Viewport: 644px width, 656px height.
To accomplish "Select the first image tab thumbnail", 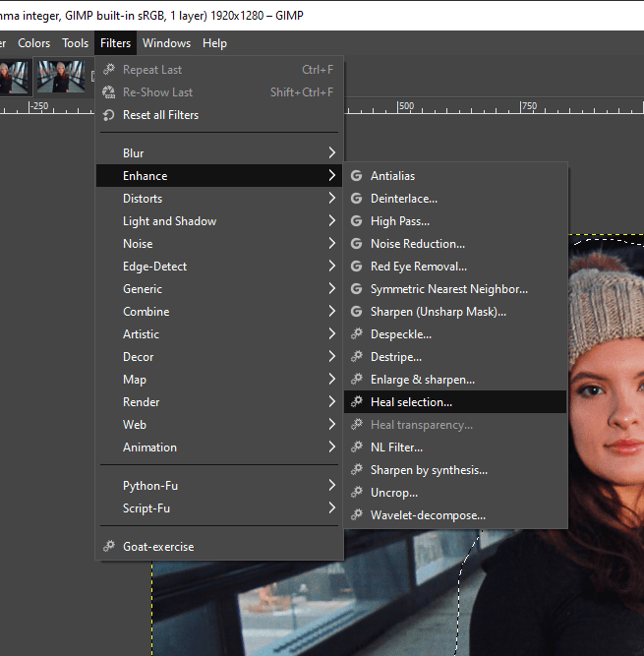I will pos(14,77).
